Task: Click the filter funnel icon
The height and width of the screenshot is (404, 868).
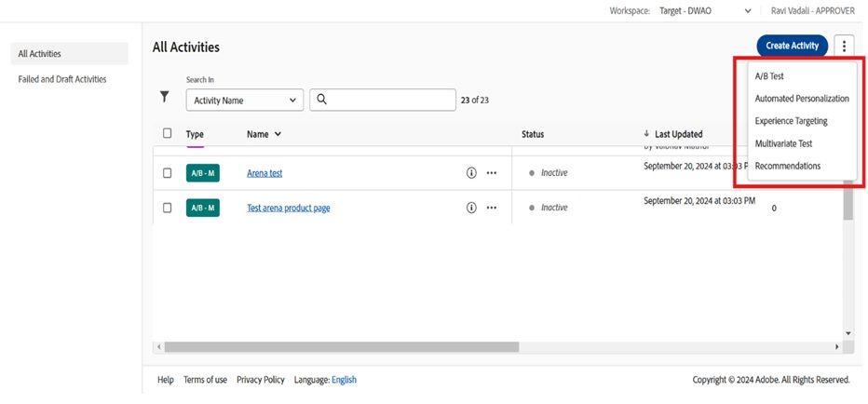Action: (165, 96)
